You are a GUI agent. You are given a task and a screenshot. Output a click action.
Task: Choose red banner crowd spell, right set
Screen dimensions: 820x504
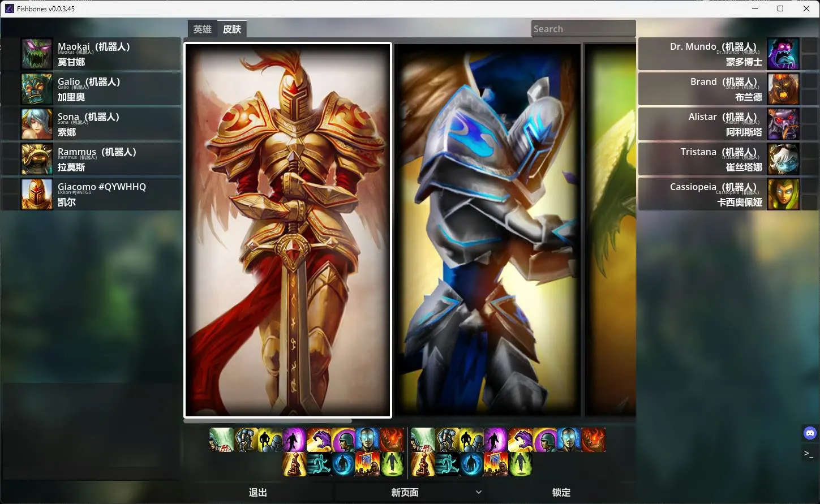[x=496, y=464]
